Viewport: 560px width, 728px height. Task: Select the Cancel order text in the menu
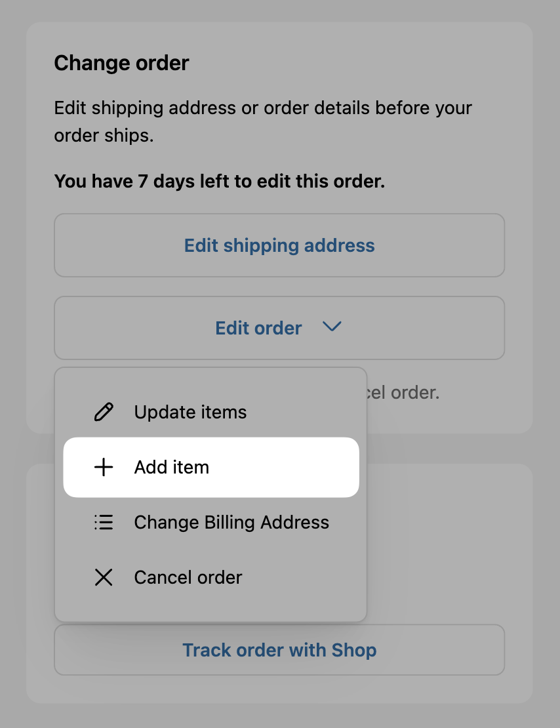point(188,578)
